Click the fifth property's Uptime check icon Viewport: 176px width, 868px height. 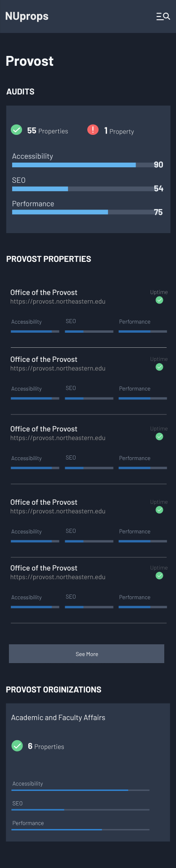pos(160,576)
